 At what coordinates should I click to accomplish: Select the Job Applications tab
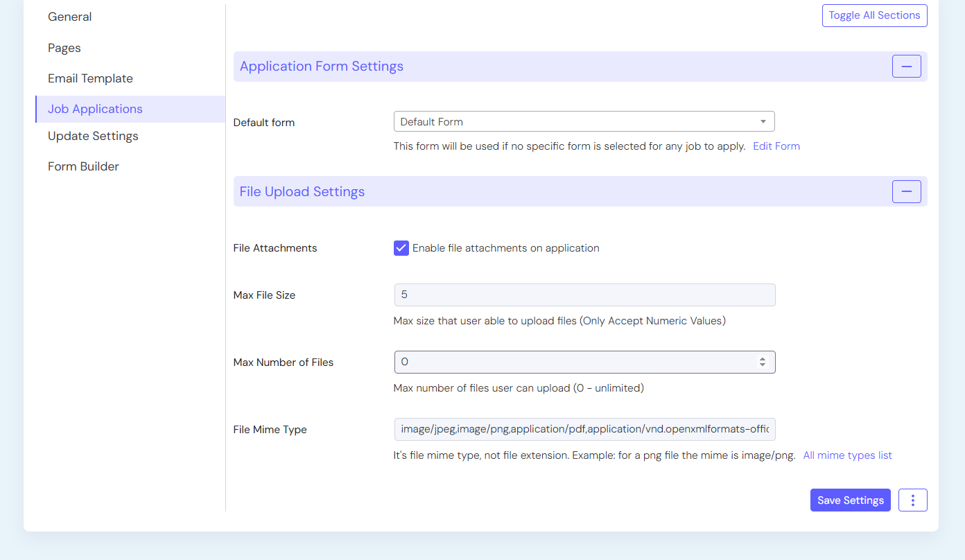pos(95,109)
